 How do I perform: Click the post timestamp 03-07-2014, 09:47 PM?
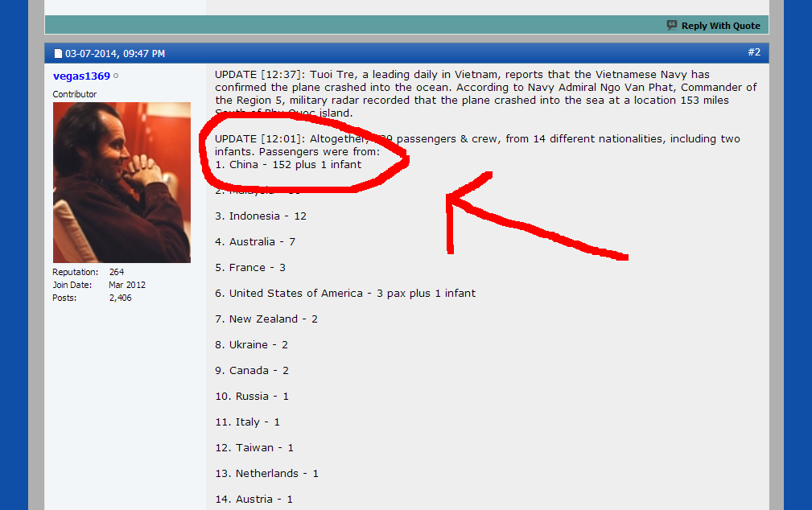click(x=115, y=53)
